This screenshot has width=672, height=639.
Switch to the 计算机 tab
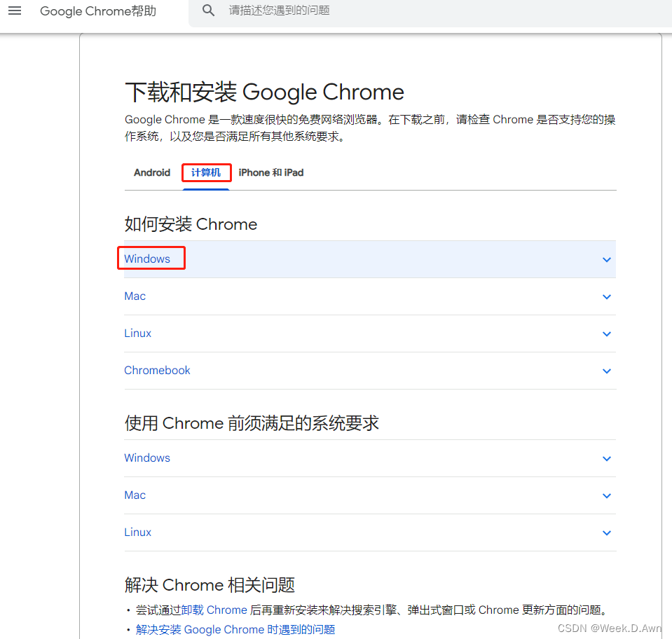206,173
